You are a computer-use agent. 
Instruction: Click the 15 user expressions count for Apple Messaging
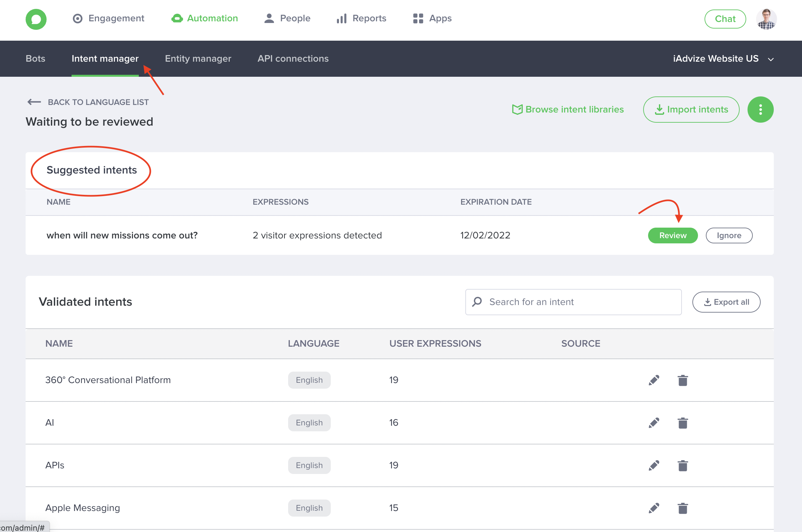[x=393, y=508]
